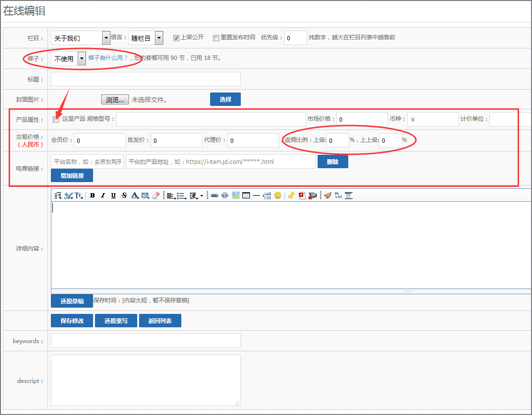Toggle underline formatting

coord(113,196)
